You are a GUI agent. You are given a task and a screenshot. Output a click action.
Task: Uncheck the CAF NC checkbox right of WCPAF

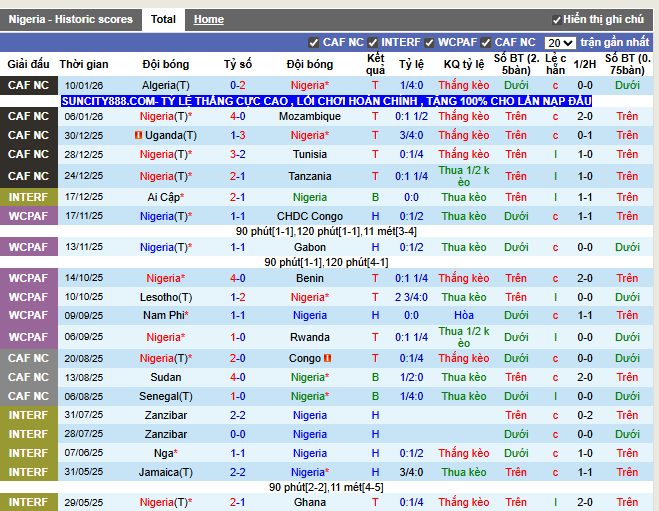coord(486,42)
